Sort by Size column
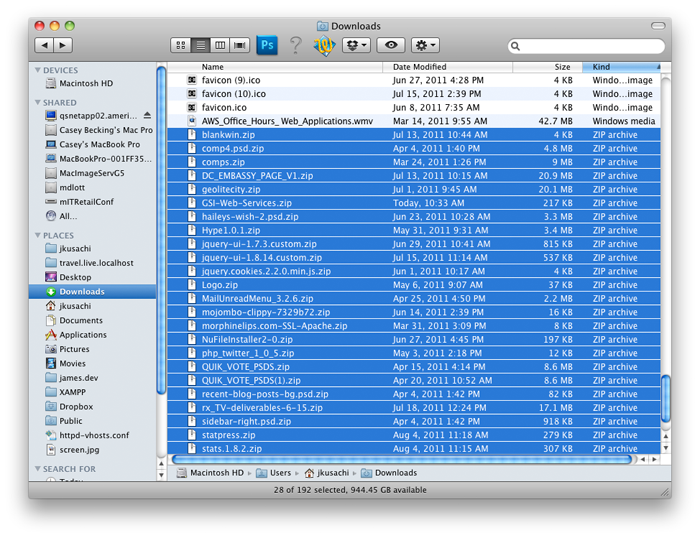 [547, 67]
